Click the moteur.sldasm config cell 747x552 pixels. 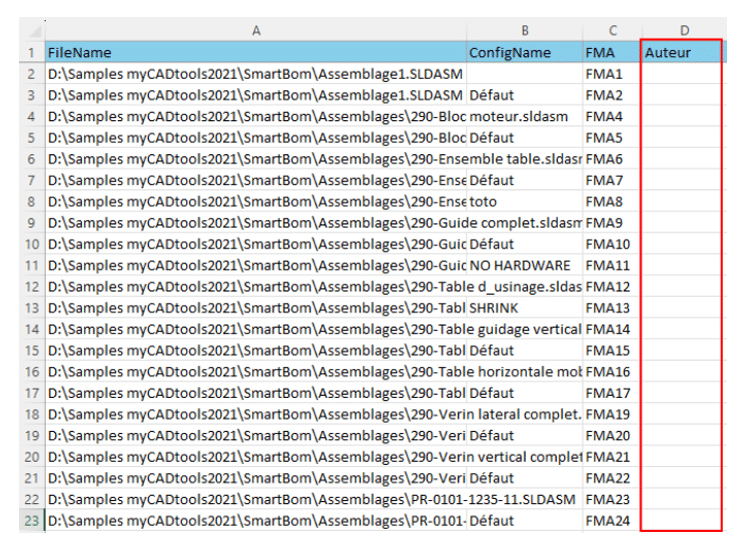[525, 116]
